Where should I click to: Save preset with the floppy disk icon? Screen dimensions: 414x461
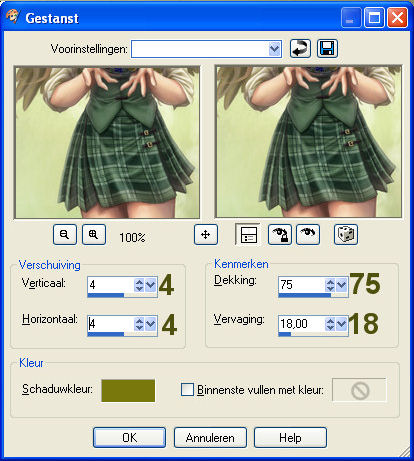(x=327, y=49)
